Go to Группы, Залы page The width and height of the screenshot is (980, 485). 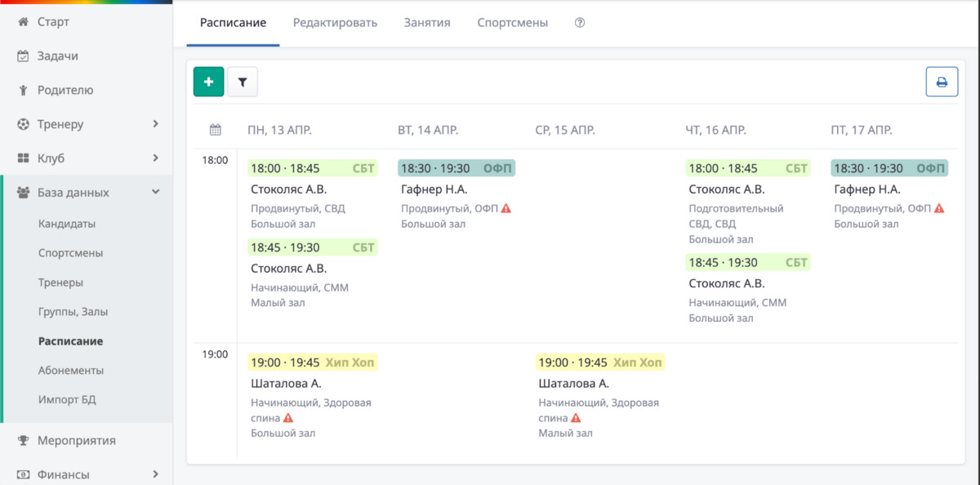click(x=73, y=311)
